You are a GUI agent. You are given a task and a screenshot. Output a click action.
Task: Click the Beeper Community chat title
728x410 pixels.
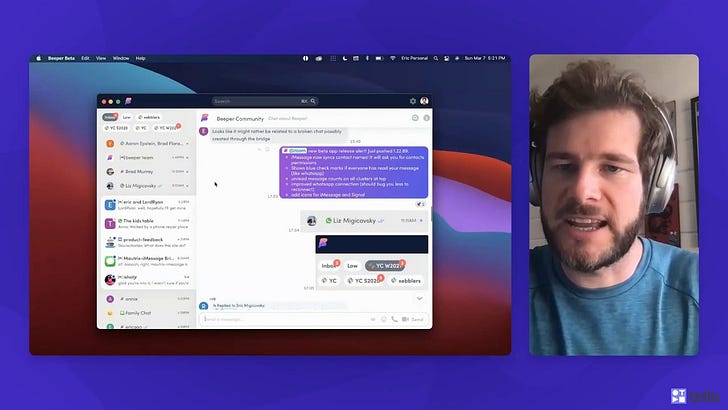(x=240, y=118)
